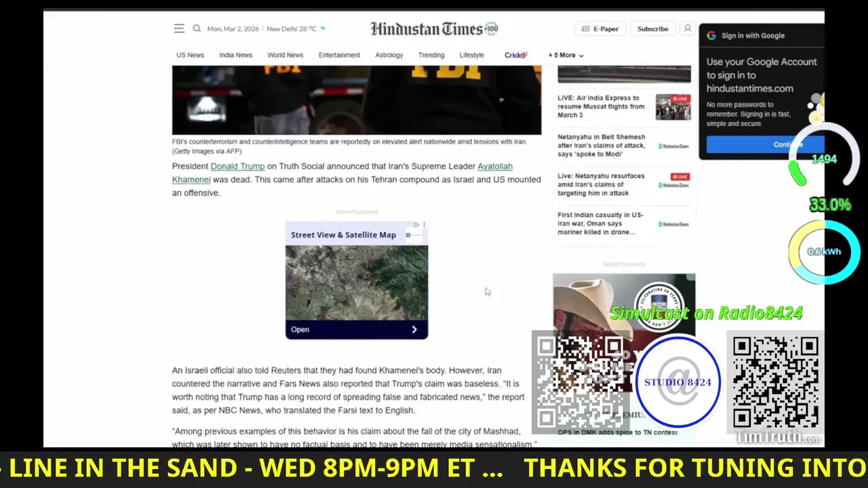Screen dimensions: 868x488
Task: Click New Delhi 28 °C weather text
Action: (292, 29)
